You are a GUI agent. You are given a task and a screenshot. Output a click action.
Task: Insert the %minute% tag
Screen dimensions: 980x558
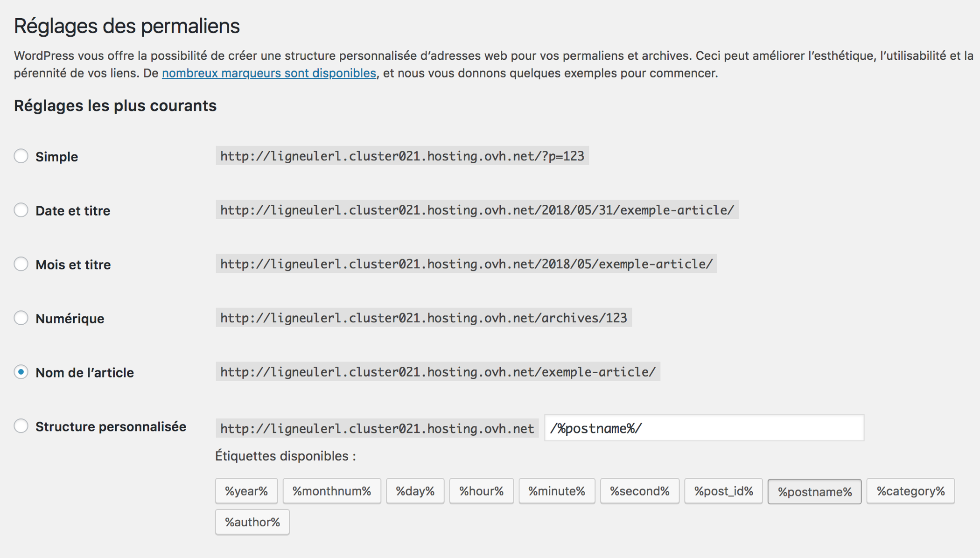pyautogui.click(x=556, y=491)
